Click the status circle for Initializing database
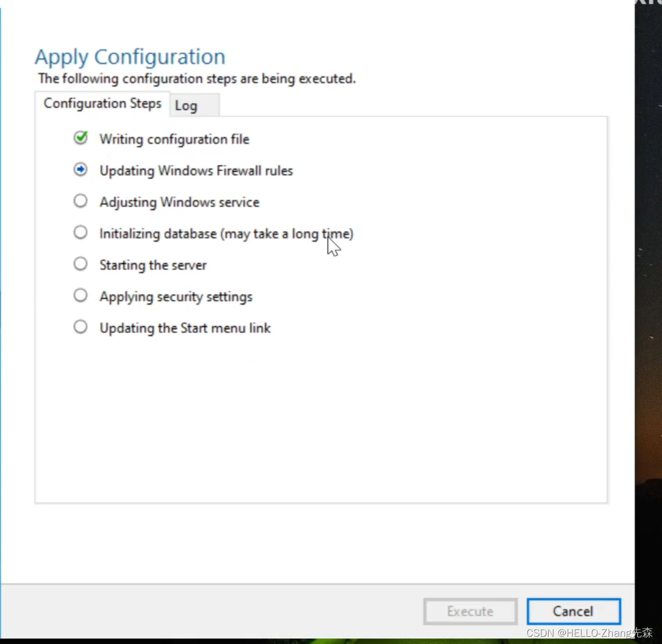Image resolution: width=662 pixels, height=644 pixels. [81, 232]
